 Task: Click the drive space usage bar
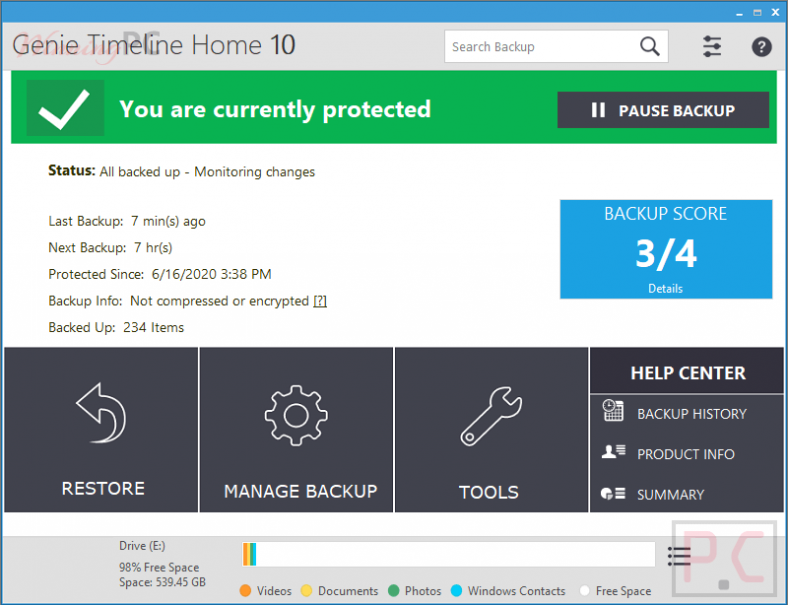[x=448, y=554]
